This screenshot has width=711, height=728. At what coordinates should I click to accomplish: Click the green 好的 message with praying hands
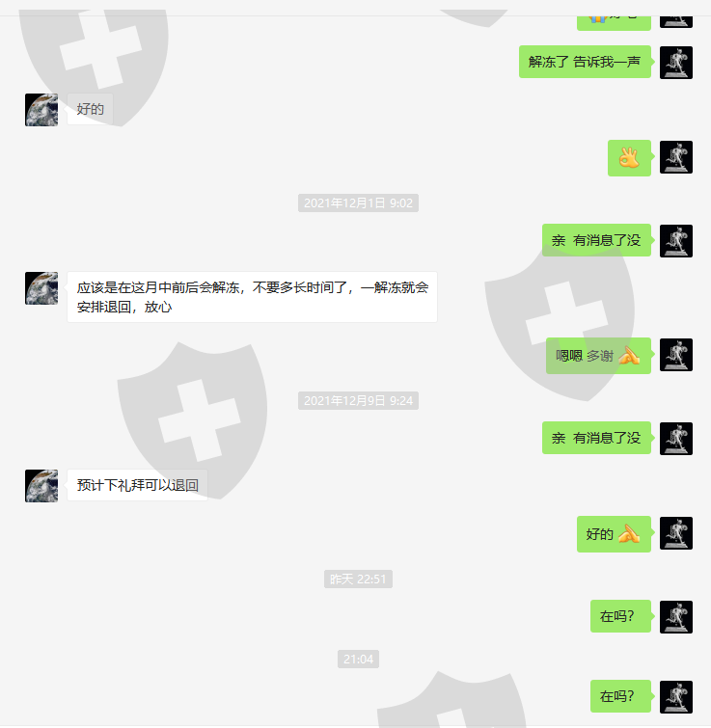point(614,534)
